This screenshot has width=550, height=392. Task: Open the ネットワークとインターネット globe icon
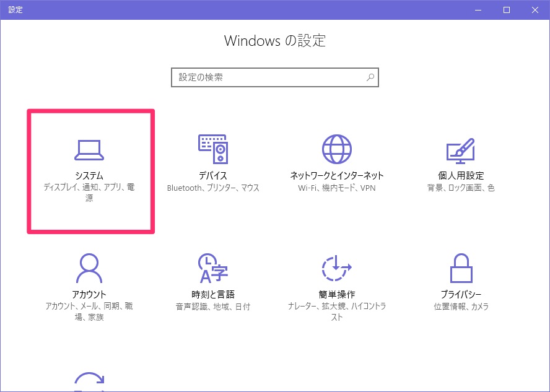click(337, 149)
